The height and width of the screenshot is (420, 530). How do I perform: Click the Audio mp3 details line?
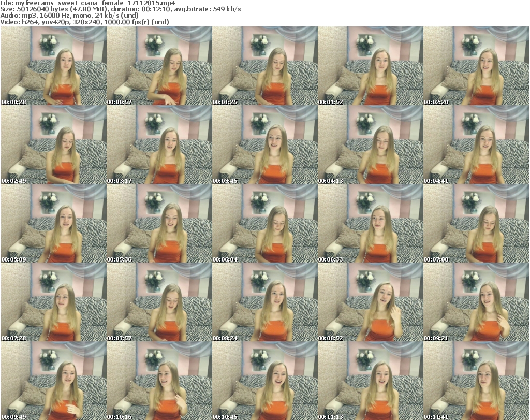pos(69,16)
